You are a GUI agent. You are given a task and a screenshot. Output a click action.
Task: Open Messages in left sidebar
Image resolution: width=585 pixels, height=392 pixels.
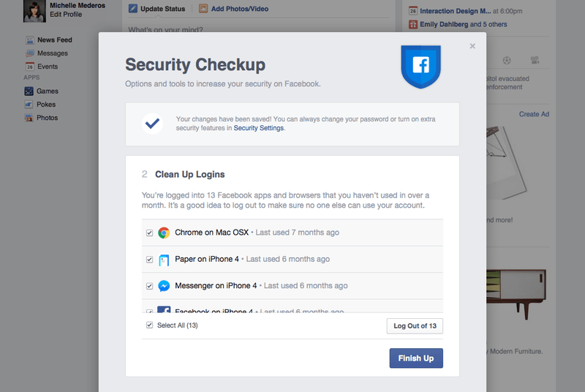coord(52,53)
